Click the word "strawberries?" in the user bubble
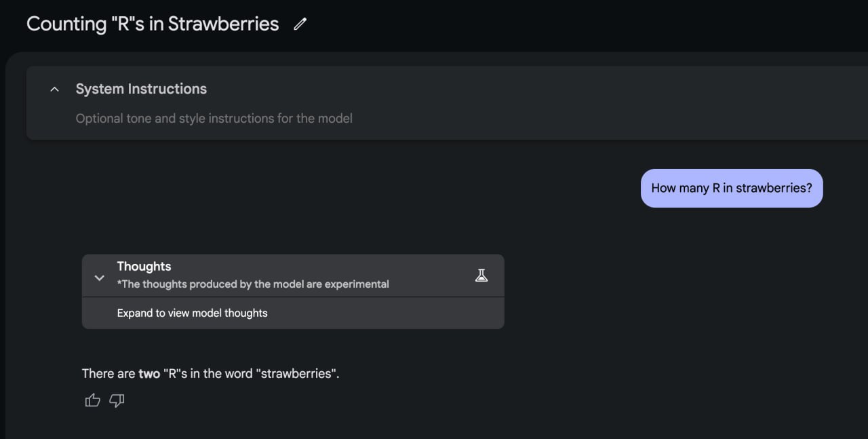Viewport: 868px width, 439px height. (x=774, y=188)
